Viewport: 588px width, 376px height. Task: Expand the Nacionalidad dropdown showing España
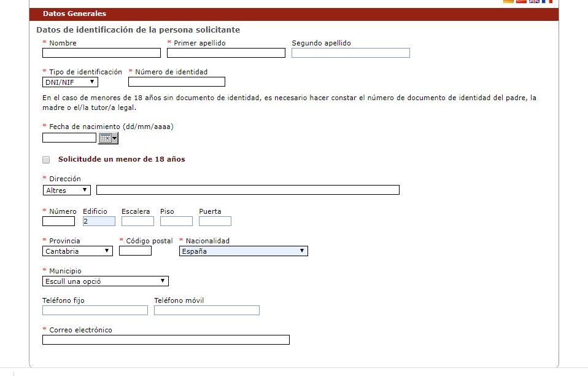point(244,251)
